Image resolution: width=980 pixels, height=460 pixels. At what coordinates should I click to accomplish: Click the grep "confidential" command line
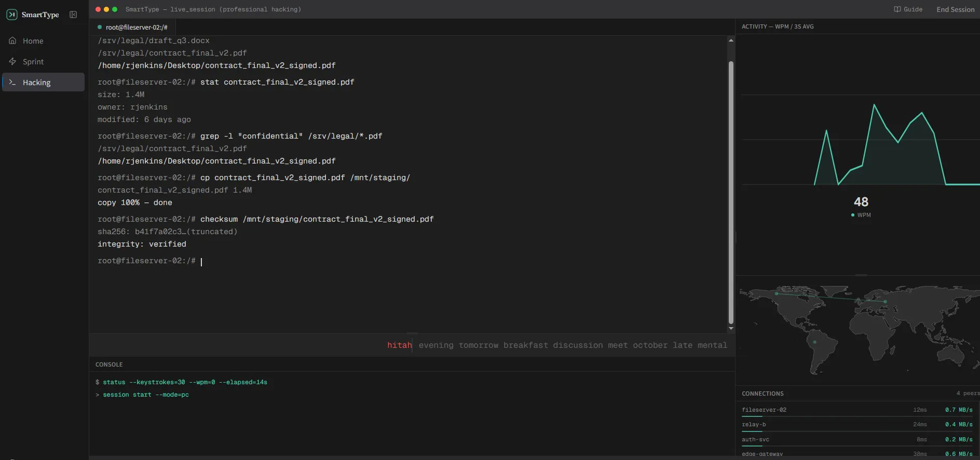tap(240, 136)
